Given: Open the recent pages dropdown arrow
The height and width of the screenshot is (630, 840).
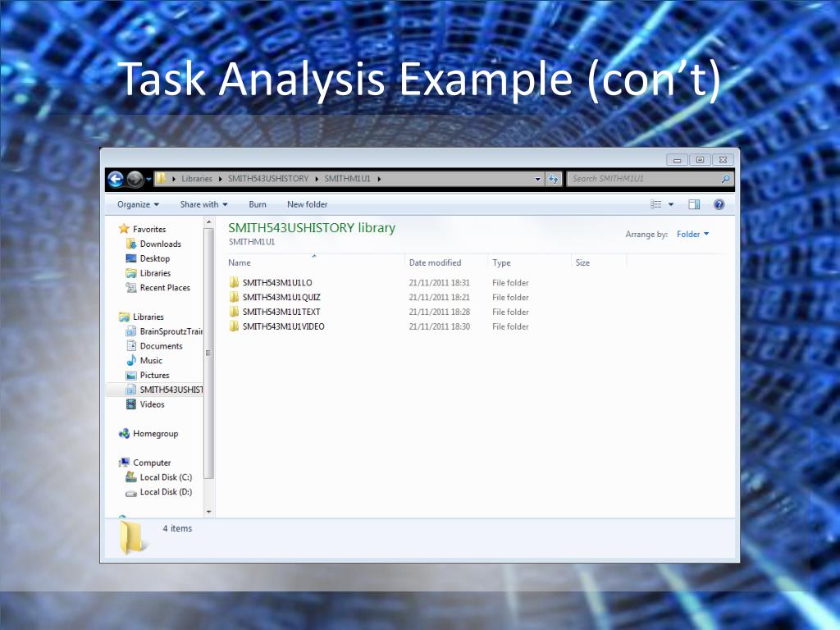Looking at the screenshot, I should pos(149,179).
